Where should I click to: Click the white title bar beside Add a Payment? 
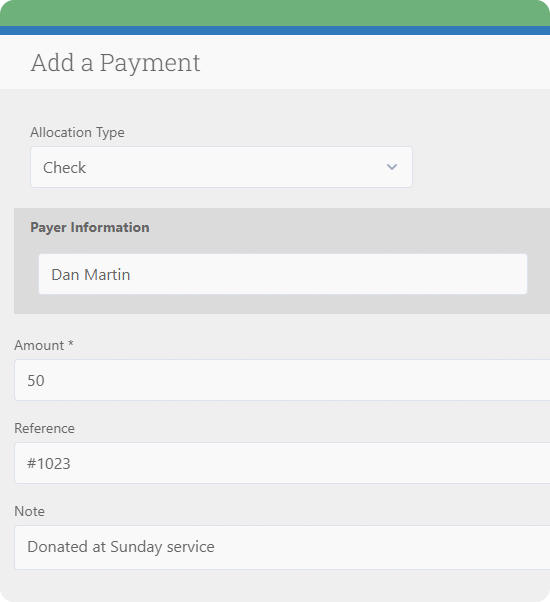tap(374, 62)
